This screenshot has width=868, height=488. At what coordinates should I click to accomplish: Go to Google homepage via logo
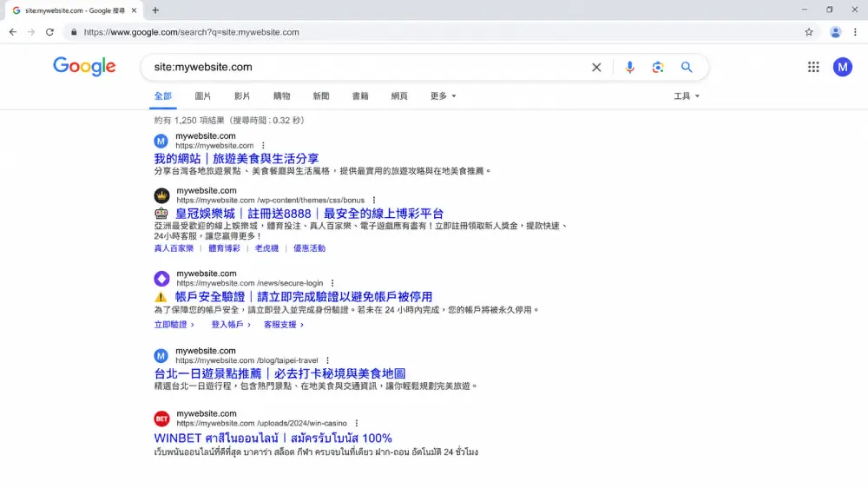coord(85,67)
